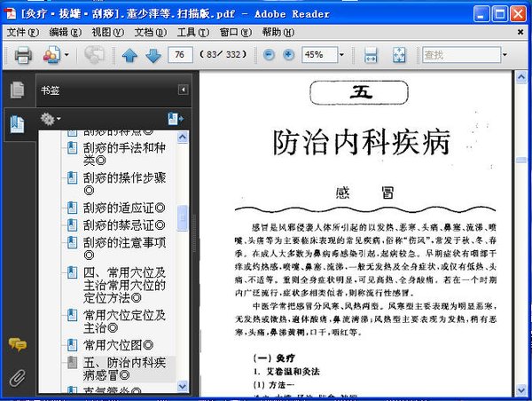This screenshot has height=401, width=532.
Task: Open bookmark 刮痧的操作步骤
Action: tap(124, 184)
